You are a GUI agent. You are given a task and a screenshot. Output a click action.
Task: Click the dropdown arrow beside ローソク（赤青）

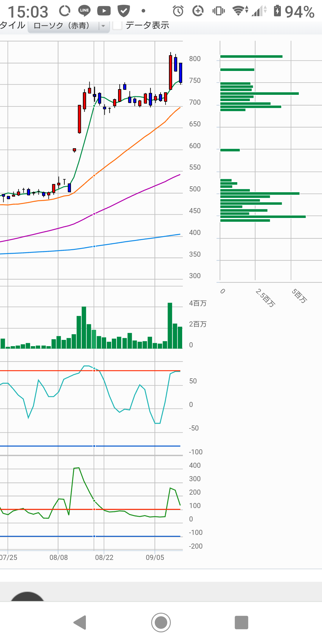[x=103, y=26]
